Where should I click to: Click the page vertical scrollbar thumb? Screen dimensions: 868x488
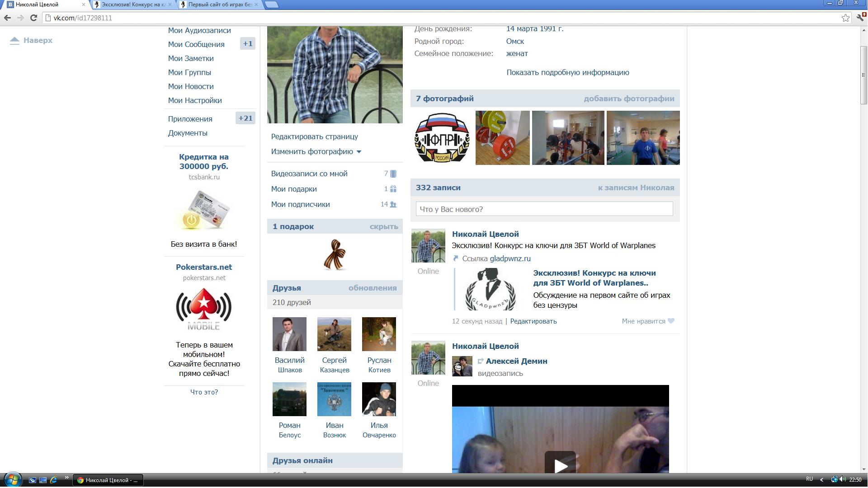pyautogui.click(x=863, y=75)
